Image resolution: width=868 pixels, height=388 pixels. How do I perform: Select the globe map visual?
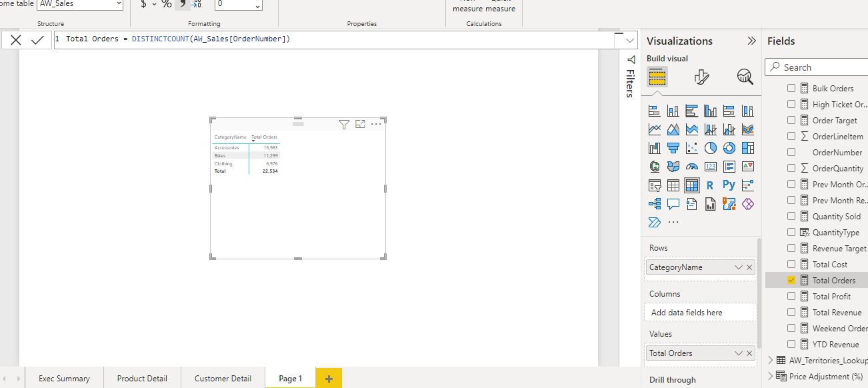[x=655, y=167]
